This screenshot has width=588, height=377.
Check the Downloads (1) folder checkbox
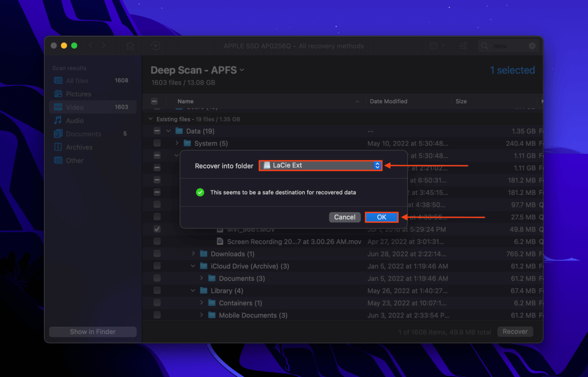click(157, 254)
